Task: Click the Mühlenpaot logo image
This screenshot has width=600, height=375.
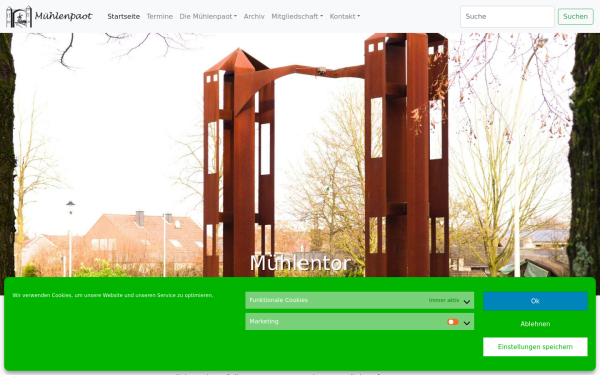Action: tap(19, 16)
